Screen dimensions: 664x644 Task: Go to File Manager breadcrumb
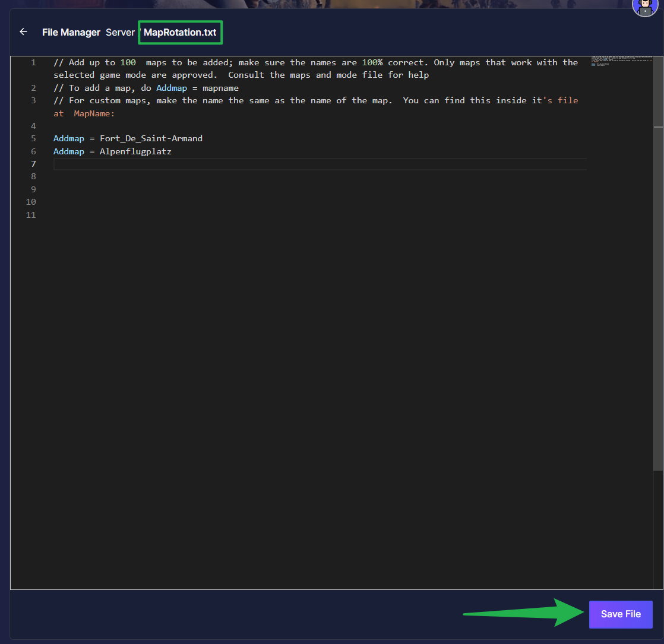(x=71, y=33)
